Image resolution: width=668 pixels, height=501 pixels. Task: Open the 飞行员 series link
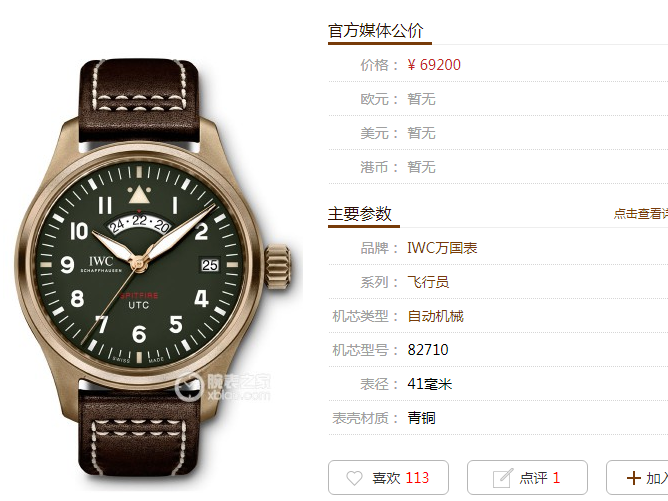[x=428, y=282]
